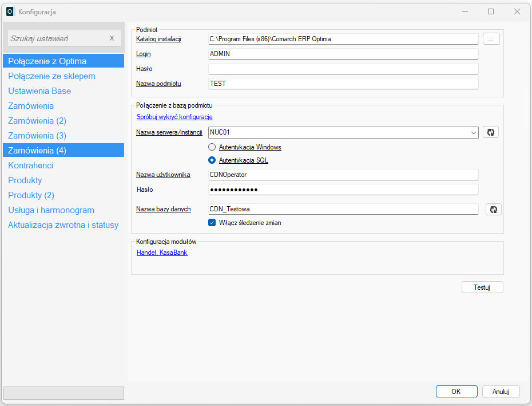The width and height of the screenshot is (532, 406).
Task: Refresh the database name list
Action: click(x=493, y=210)
